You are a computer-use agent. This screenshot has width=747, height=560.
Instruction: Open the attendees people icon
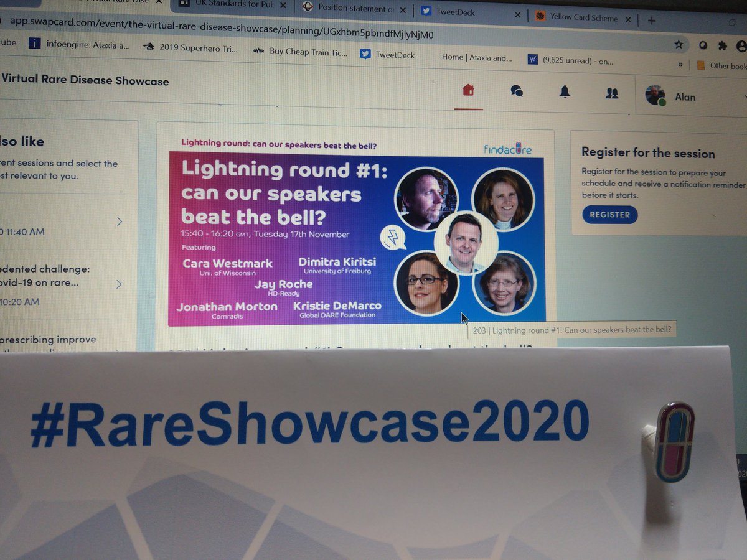[x=612, y=93]
